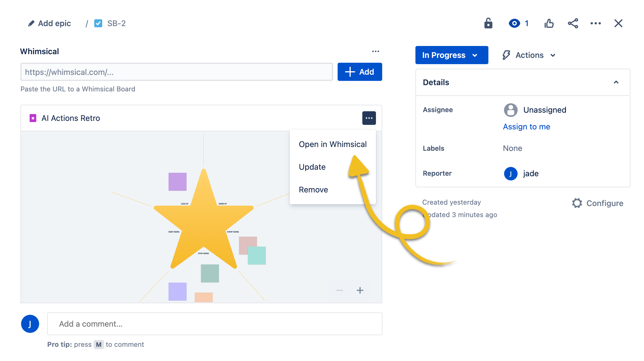Open the top-right issue more-actions ellipsis
Screen dimensions: 644x361
coord(595,23)
